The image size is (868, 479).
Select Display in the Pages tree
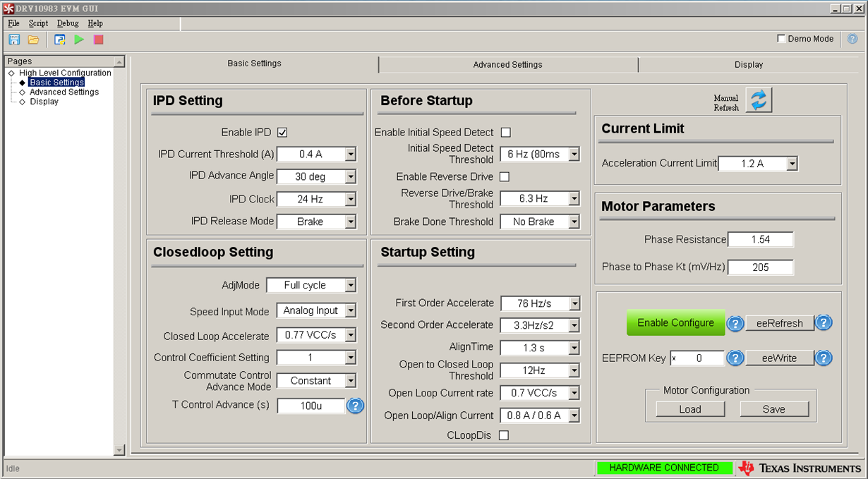click(44, 102)
